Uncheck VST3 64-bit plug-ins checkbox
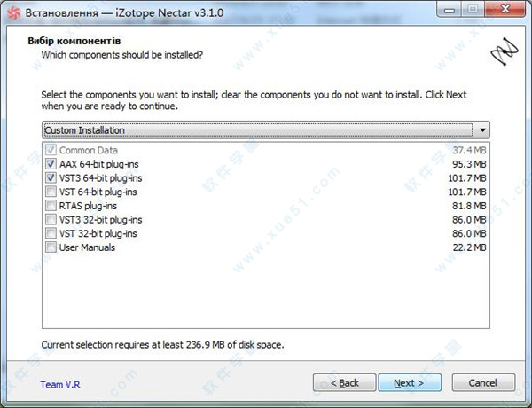This screenshot has height=408, width=532. coord(51,178)
